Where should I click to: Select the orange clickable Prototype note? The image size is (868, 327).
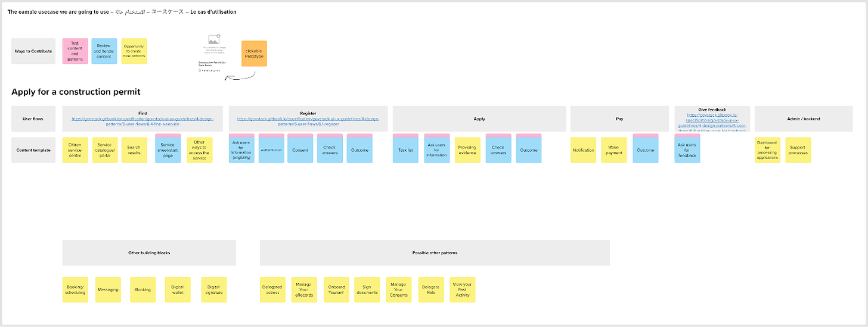[x=254, y=54]
